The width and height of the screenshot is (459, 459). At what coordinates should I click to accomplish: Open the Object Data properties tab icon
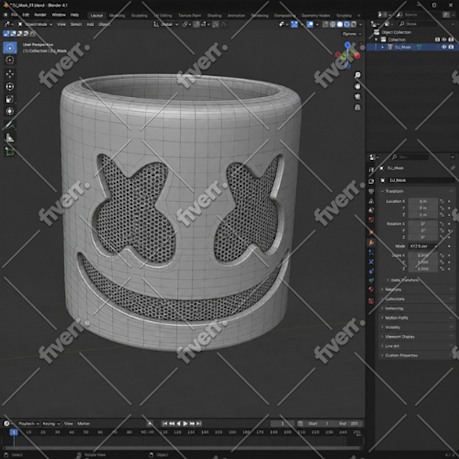(x=371, y=281)
